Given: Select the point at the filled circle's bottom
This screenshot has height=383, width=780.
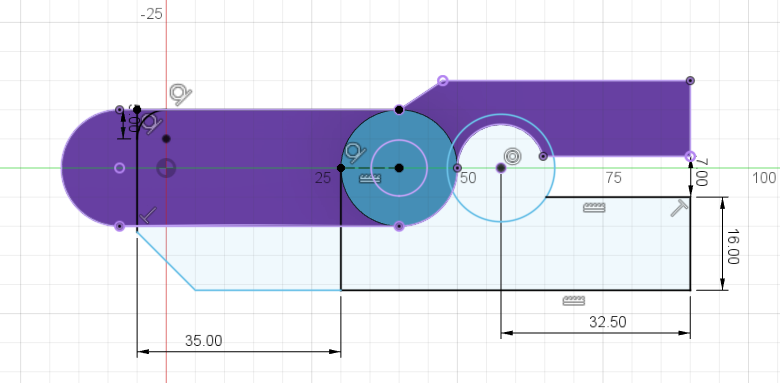Looking at the screenshot, I should pos(399,226).
